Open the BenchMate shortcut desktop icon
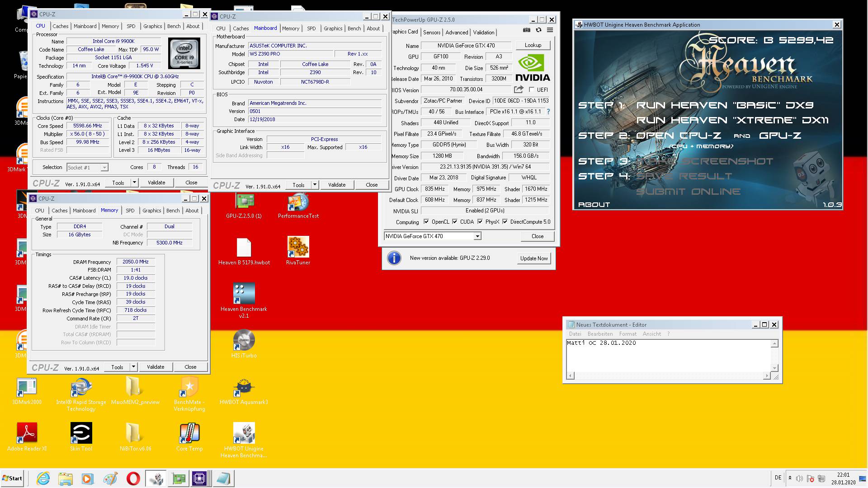The image size is (868, 488). tap(189, 394)
